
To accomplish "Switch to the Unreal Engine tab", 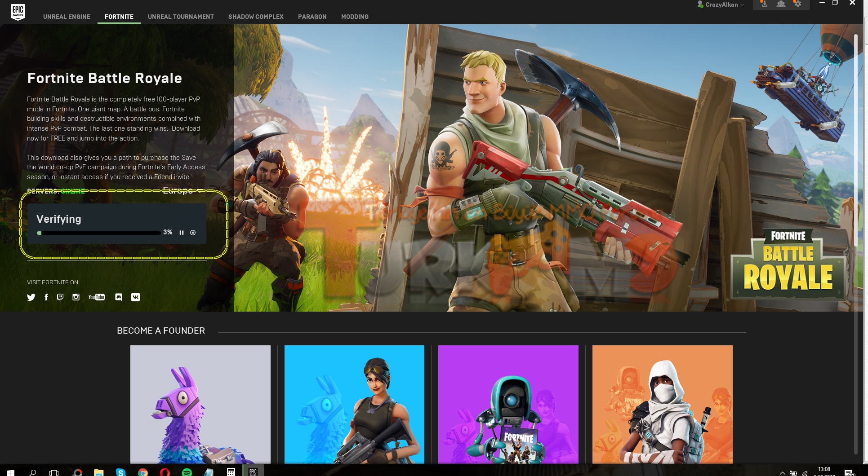I will (x=67, y=17).
